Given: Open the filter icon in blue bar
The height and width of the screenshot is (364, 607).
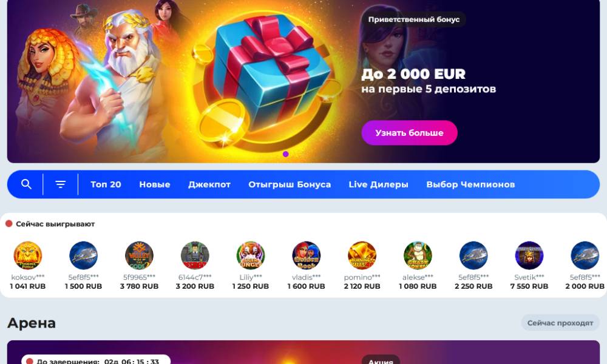Looking at the screenshot, I should (60, 184).
